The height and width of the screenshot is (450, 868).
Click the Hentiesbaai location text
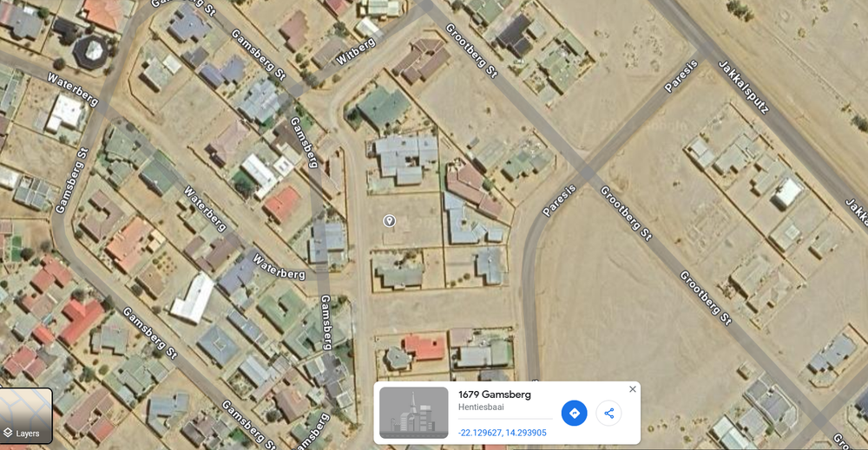(x=481, y=407)
